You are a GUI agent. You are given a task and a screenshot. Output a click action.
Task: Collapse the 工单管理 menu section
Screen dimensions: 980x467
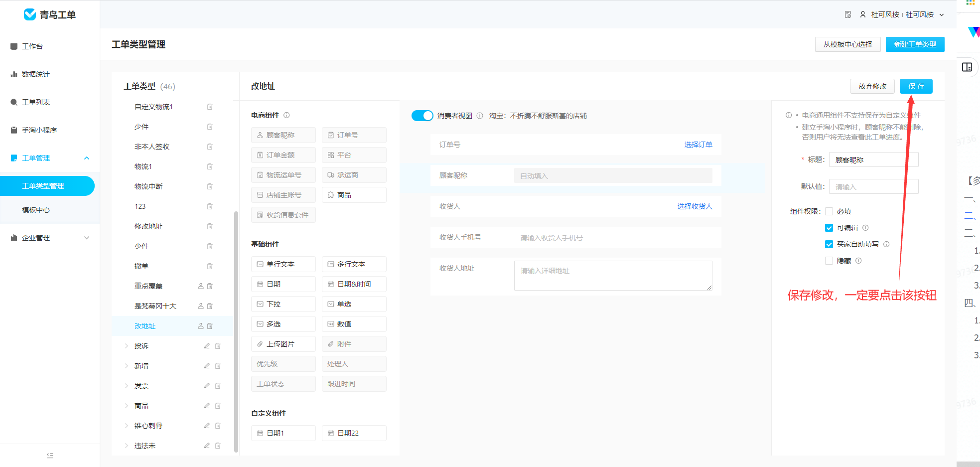click(x=87, y=158)
